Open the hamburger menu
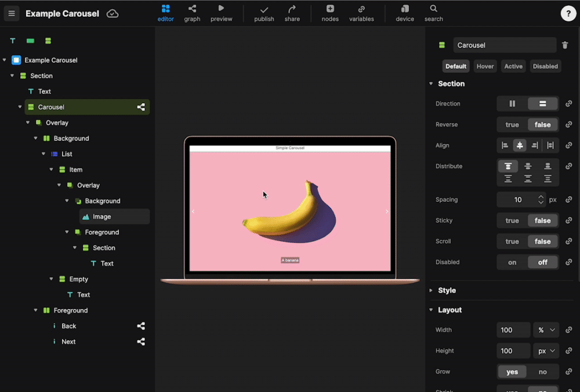 12,13
